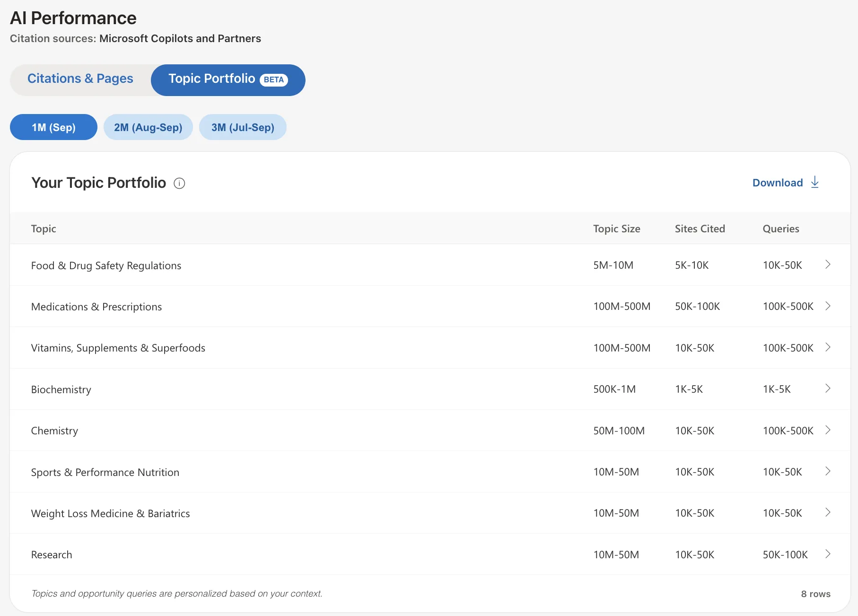Expand the Food & Drug Safety Regulations row chevron
The width and height of the screenshot is (858, 616).
(828, 264)
